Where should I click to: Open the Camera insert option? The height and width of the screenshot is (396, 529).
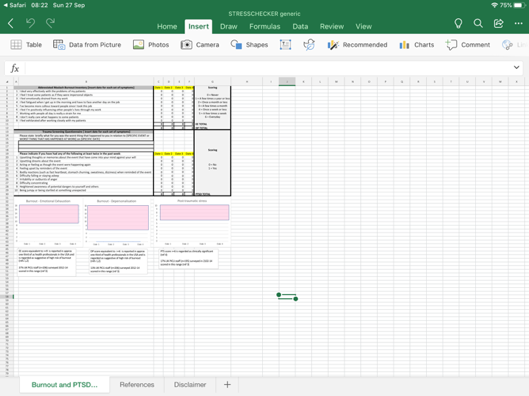coord(200,45)
